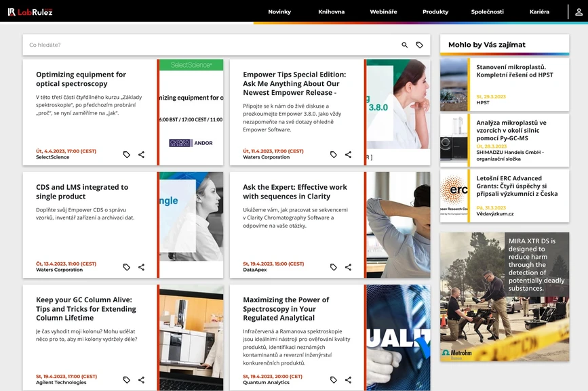Screen dimensions: 588x391
Task: Open the Kariéra page
Action: [x=539, y=12]
